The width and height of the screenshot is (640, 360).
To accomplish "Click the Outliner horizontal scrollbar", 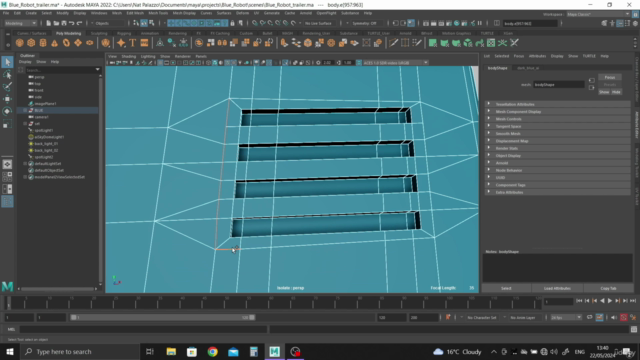I will click(x=58, y=289).
